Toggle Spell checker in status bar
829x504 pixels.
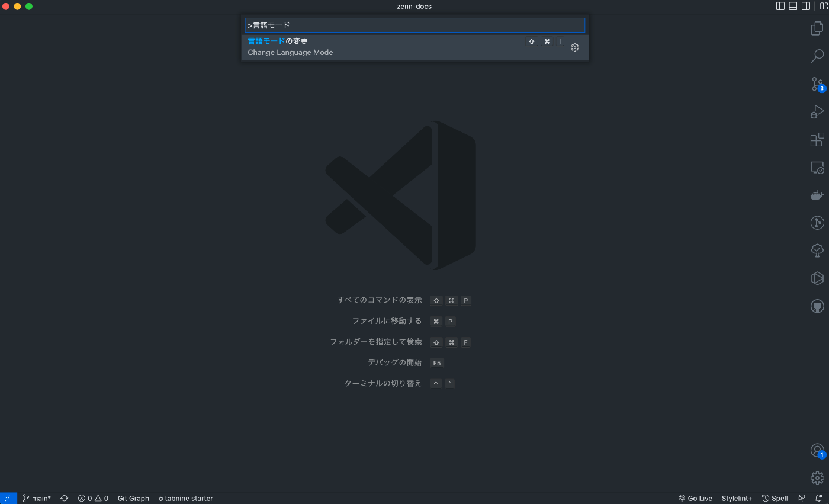(x=775, y=498)
